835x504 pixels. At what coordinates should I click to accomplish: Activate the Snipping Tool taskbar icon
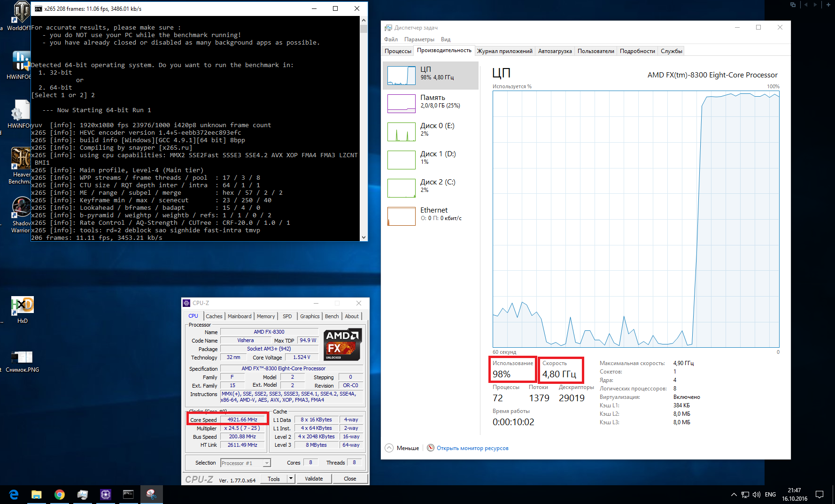coord(151,494)
